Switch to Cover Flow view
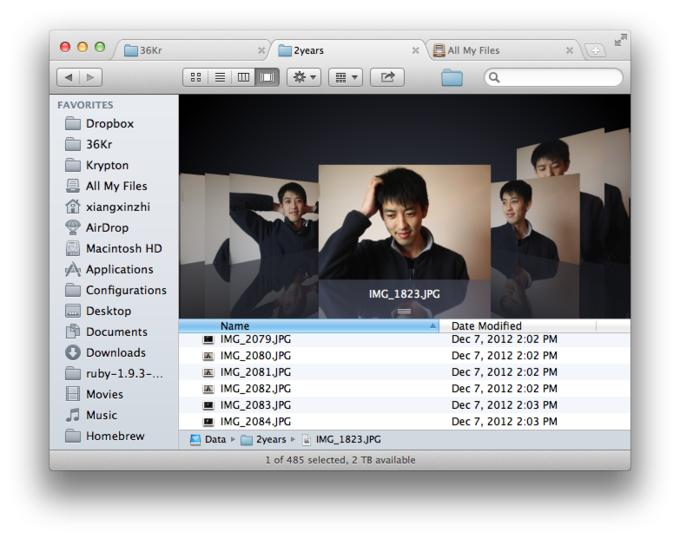 [x=267, y=78]
